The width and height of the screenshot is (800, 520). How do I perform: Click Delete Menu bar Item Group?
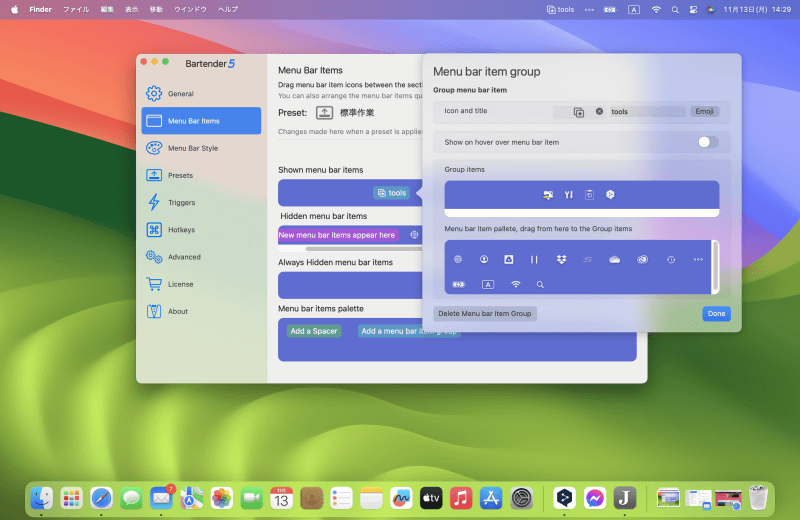pyautogui.click(x=485, y=313)
